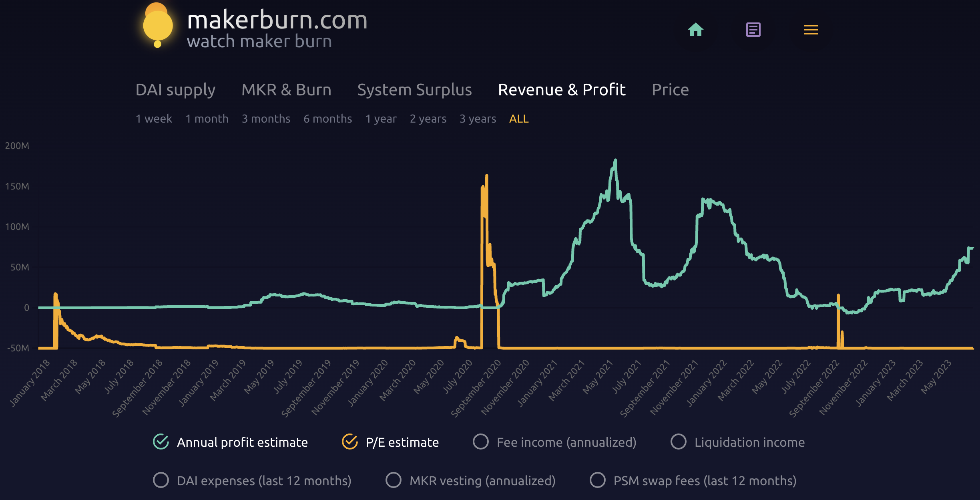Viewport: 980px width, 500px height.
Task: Open the yellow hamburger menu
Action: 811,30
